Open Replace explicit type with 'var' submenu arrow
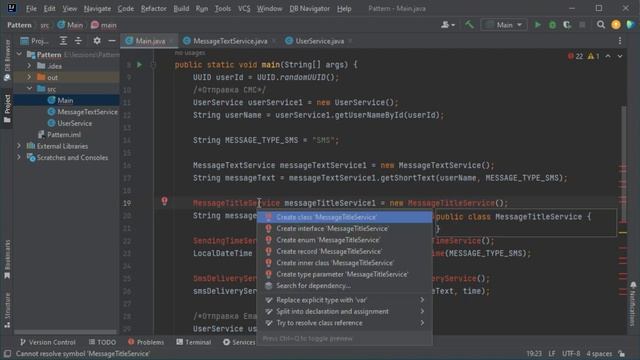This screenshot has width=640, height=360. [422, 300]
